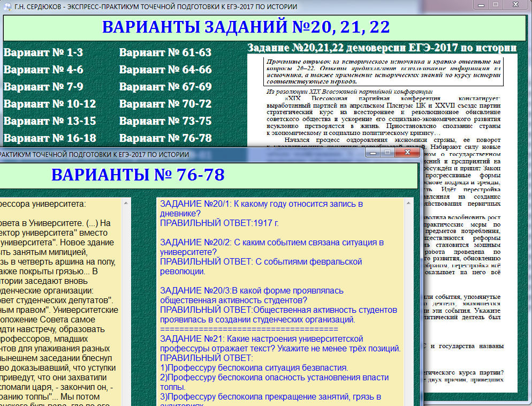Open Вариант № 4-6 link
Viewport: 532px width, 406px height.
(x=43, y=70)
